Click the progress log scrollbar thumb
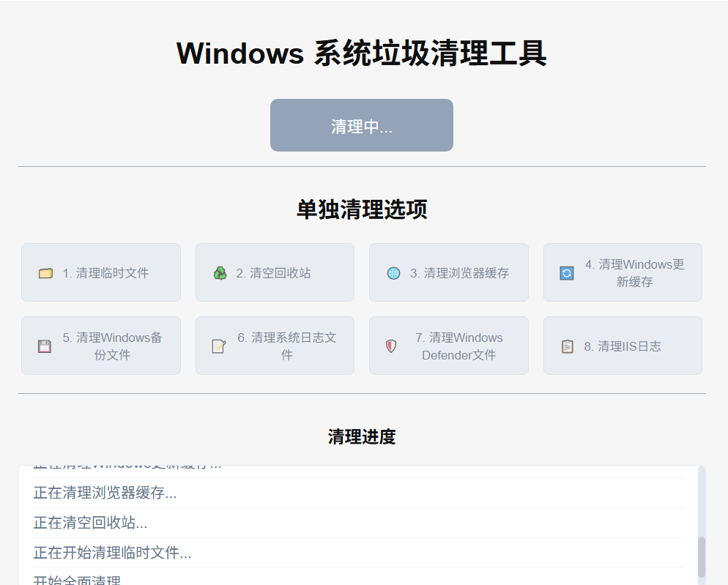 point(702,557)
